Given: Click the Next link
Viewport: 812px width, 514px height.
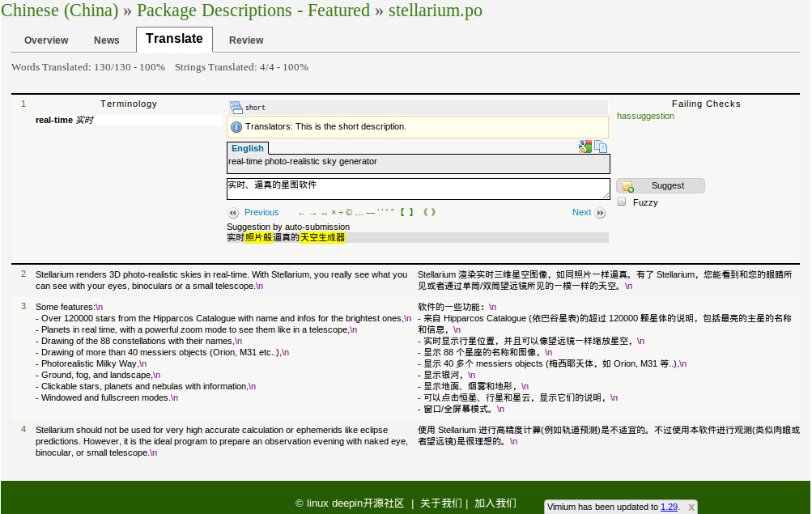Looking at the screenshot, I should point(581,212).
